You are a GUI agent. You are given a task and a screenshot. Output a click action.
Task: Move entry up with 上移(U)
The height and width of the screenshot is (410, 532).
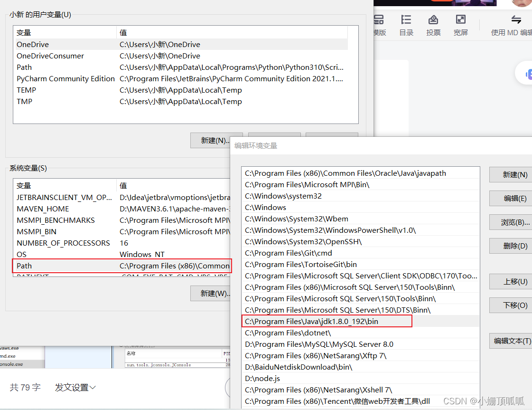[513, 282]
